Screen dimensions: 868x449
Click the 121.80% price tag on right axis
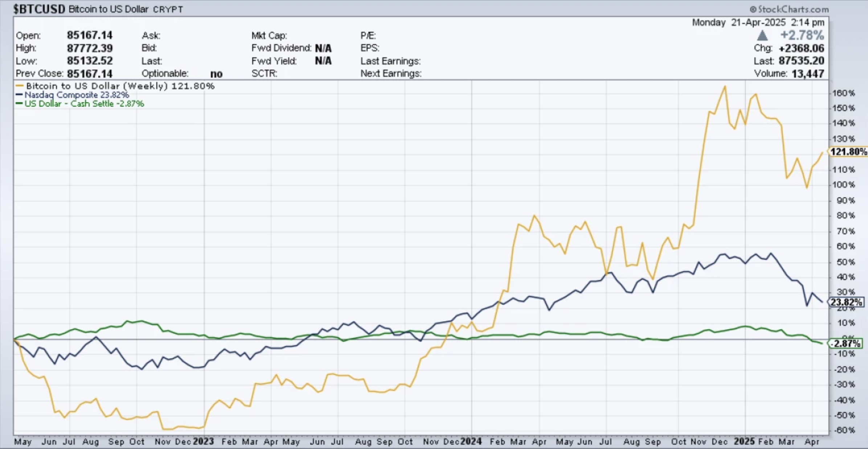pyautogui.click(x=849, y=152)
